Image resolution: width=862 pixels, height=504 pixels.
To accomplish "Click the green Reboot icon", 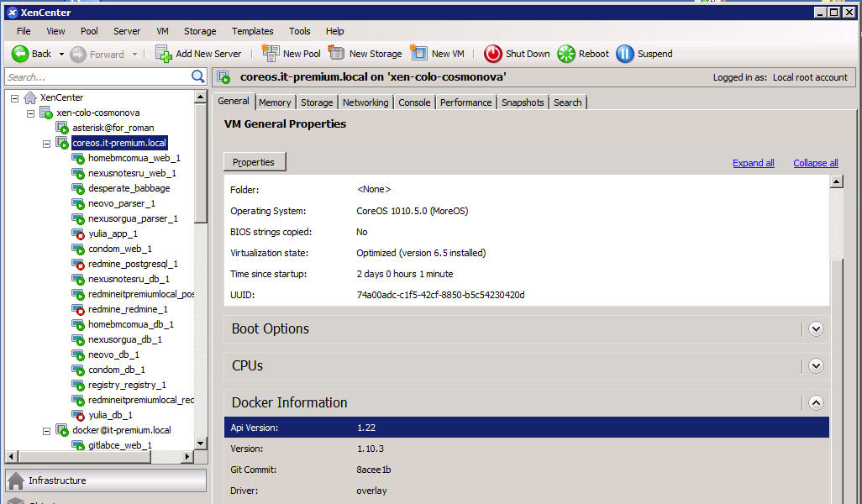I will 566,54.
